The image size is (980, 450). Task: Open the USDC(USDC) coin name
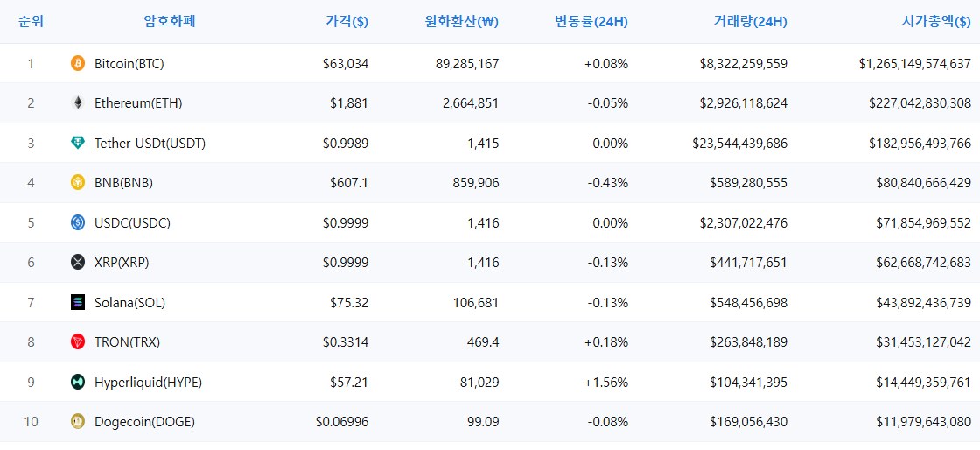(x=132, y=223)
